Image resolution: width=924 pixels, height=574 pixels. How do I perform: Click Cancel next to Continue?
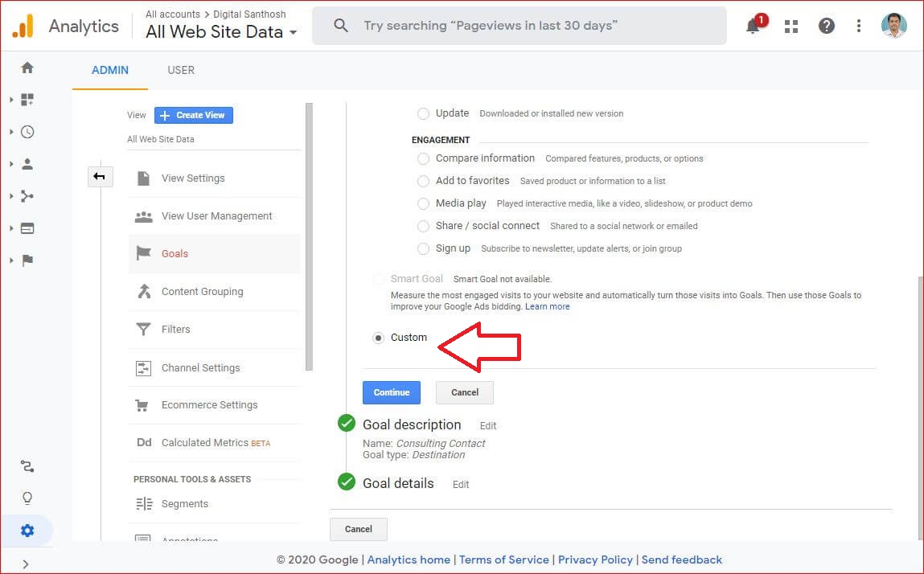coord(464,392)
